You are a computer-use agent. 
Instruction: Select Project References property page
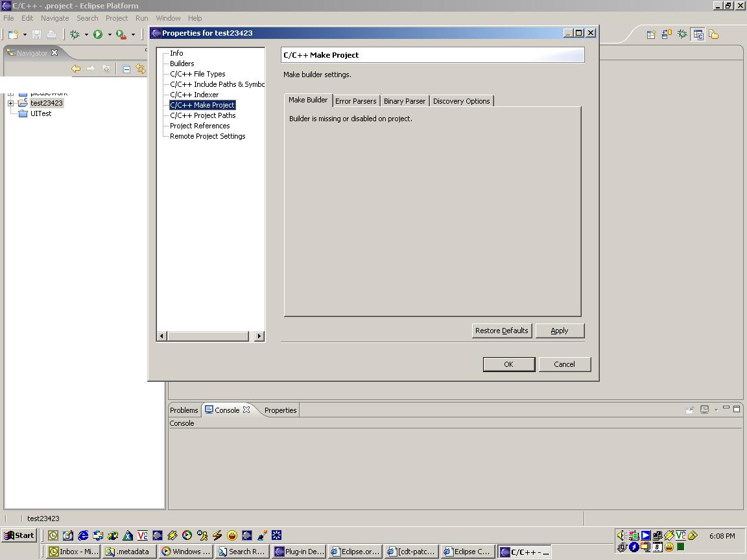200,126
